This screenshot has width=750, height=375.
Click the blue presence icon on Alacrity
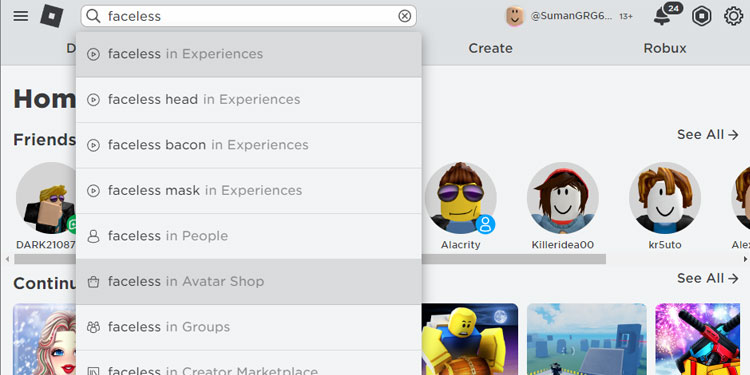485,224
